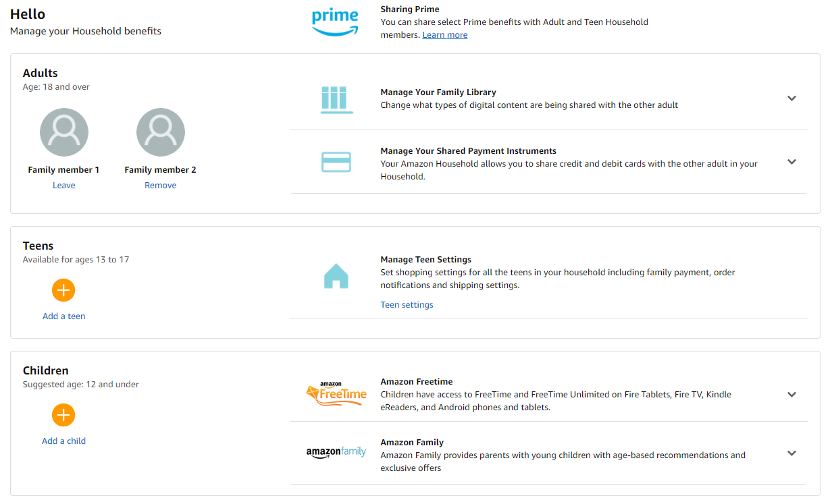830x504 pixels.
Task: Expand the Amazon Family section
Action: tap(792, 453)
